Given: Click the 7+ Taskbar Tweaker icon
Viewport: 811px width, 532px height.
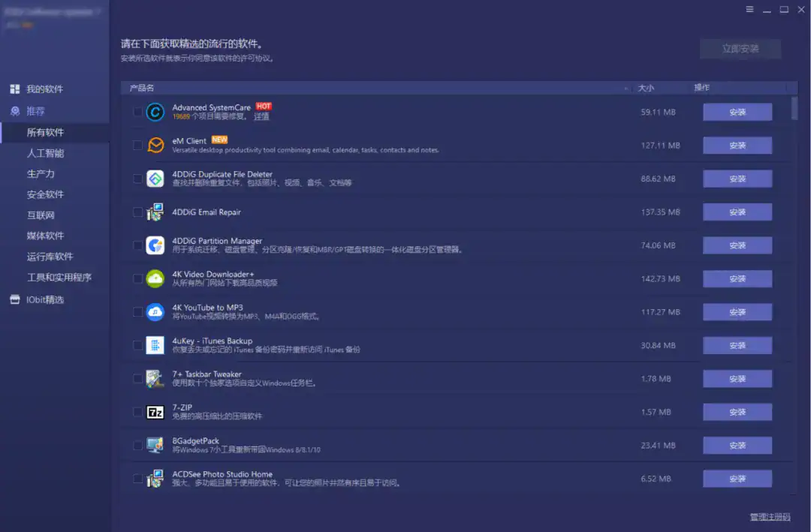Looking at the screenshot, I should coord(155,378).
